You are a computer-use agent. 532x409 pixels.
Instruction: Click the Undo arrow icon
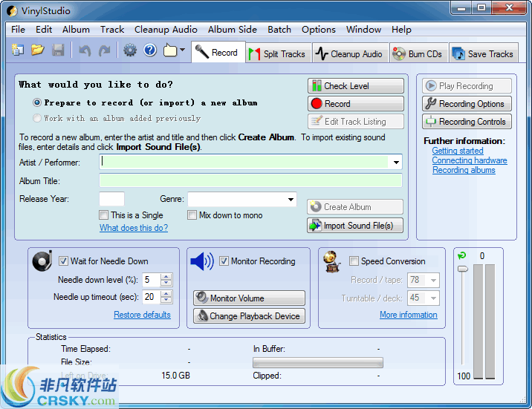click(85, 50)
